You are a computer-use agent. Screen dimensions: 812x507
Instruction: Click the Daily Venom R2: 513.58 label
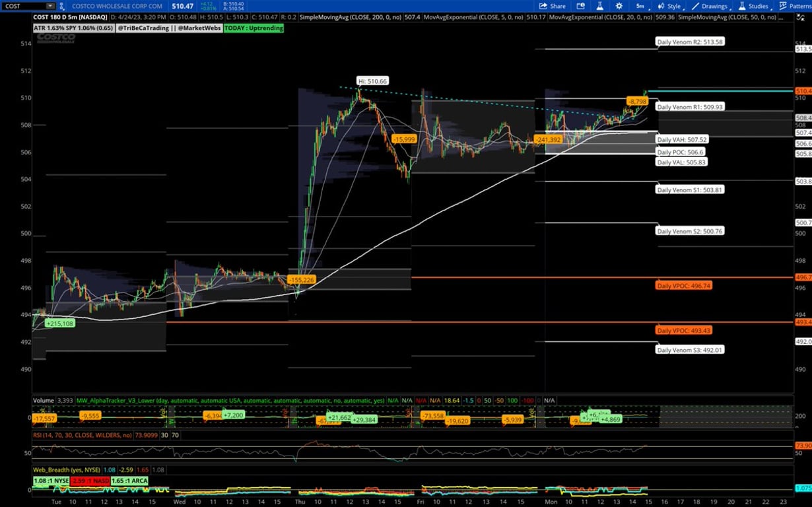(x=691, y=42)
